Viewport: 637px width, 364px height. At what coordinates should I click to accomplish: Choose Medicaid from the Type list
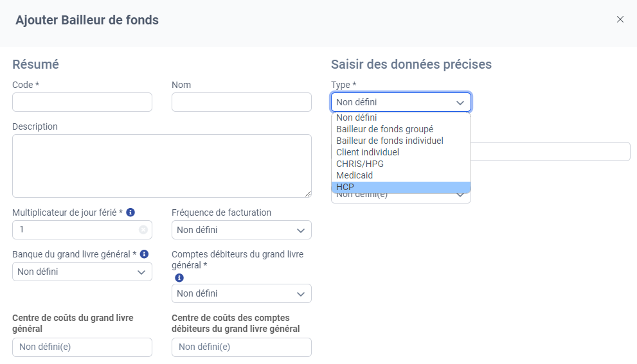point(401,175)
